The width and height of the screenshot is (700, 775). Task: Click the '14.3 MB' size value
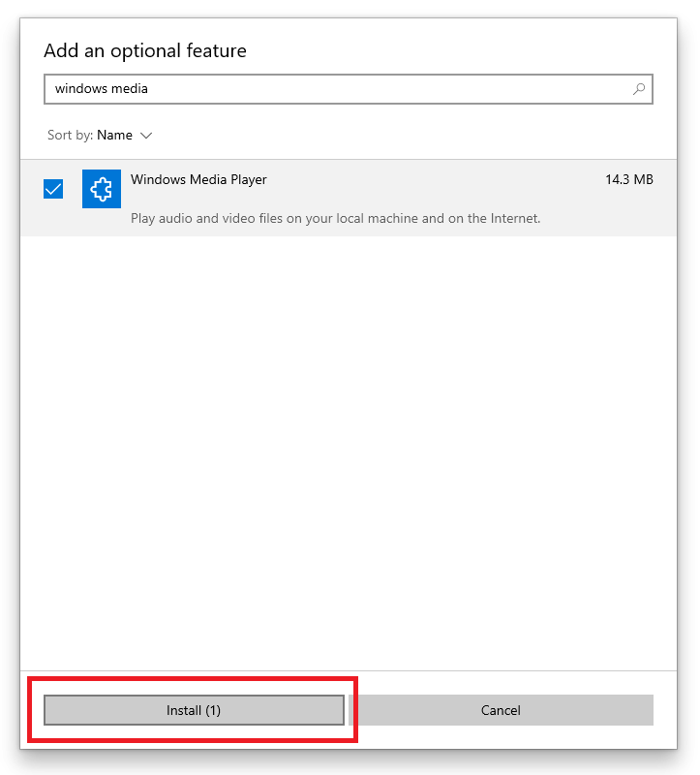629,179
